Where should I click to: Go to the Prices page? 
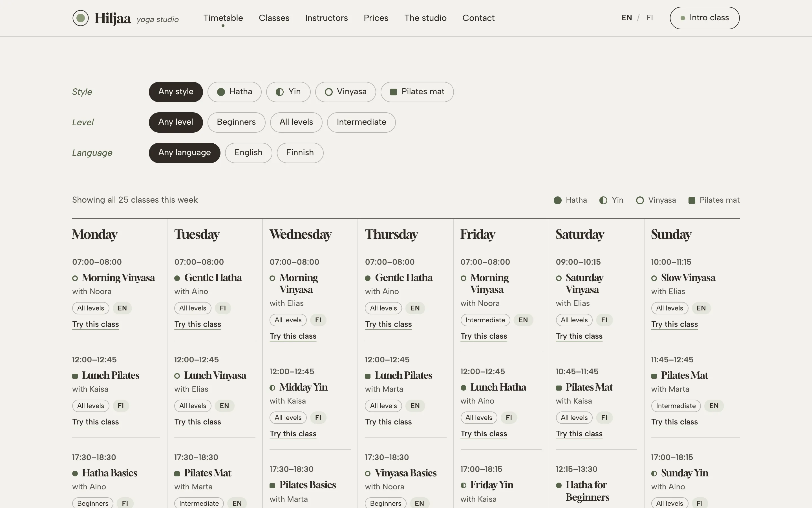point(376,18)
